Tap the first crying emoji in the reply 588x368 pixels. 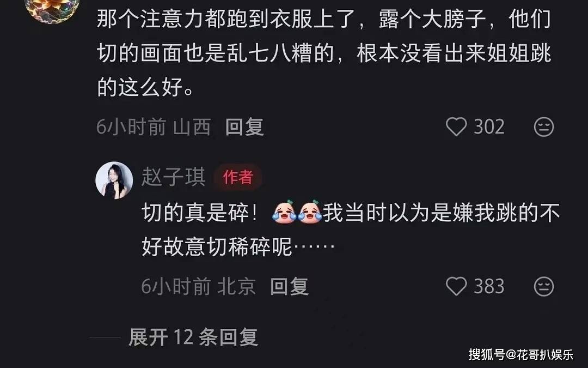[284, 212]
